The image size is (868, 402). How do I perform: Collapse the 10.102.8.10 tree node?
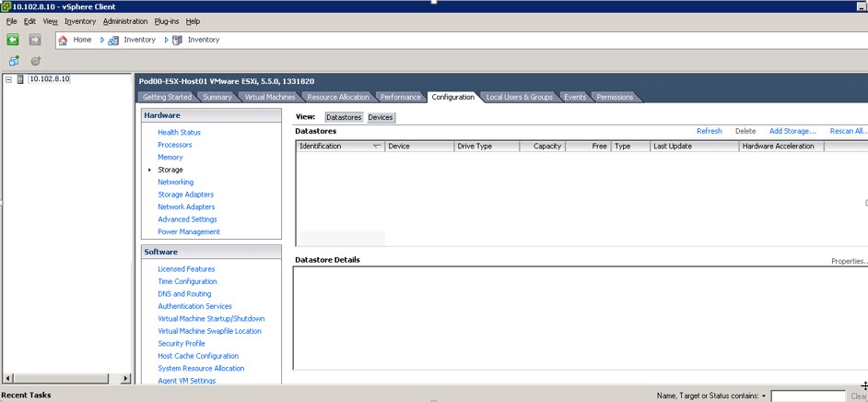click(8, 79)
